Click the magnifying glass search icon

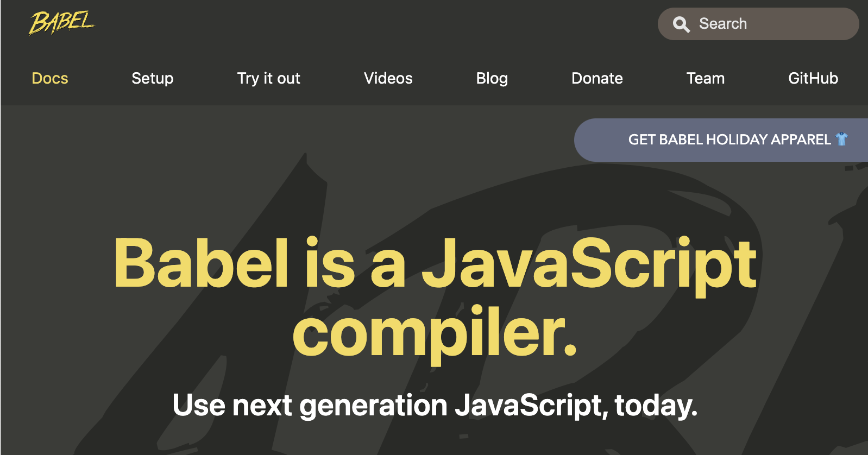tap(681, 24)
